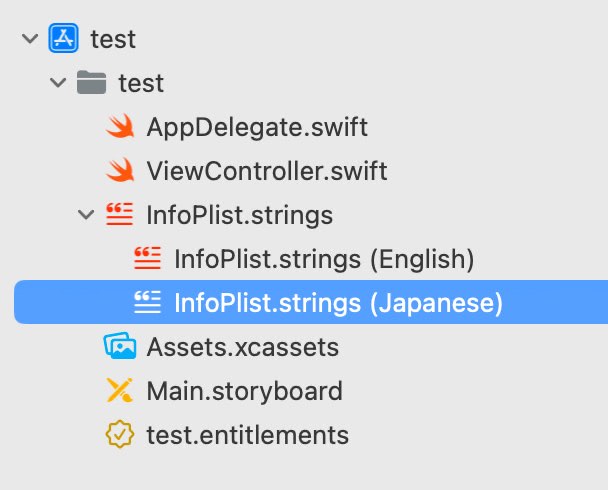Collapse the InfoPlist.strings group chevron
This screenshot has width=608, height=490.
pos(86,214)
